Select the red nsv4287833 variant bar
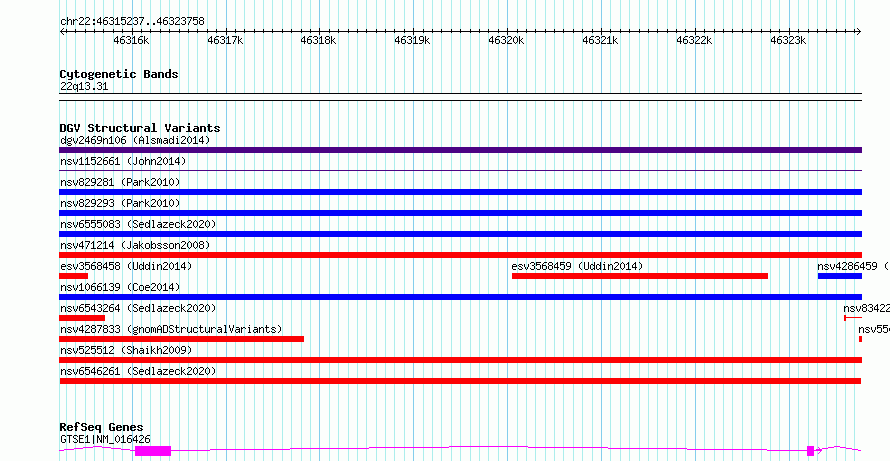The image size is (890, 461). (182, 339)
